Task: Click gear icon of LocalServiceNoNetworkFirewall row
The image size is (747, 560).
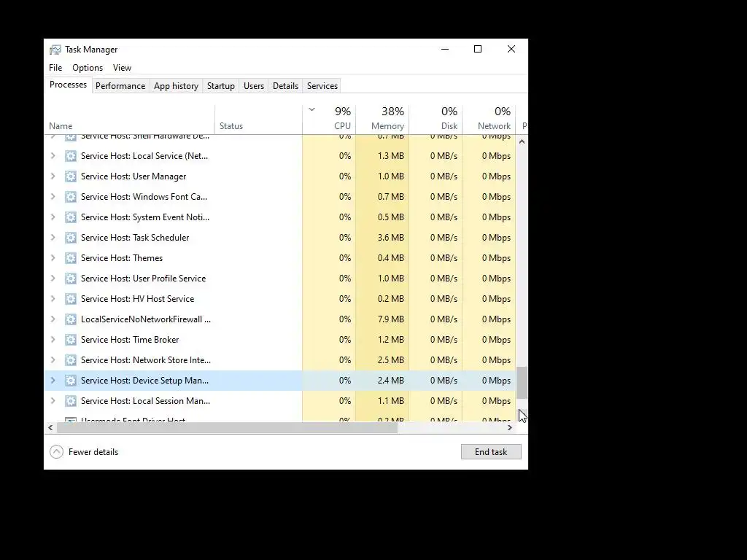Action: [x=71, y=319]
